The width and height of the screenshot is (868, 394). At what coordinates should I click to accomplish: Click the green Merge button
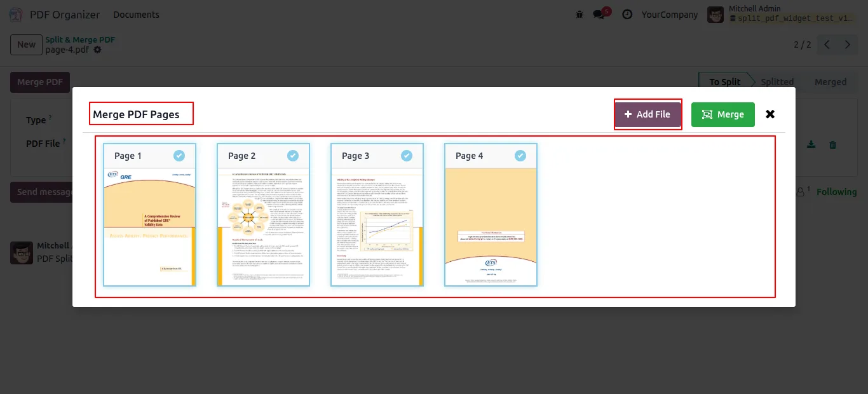[x=723, y=114]
